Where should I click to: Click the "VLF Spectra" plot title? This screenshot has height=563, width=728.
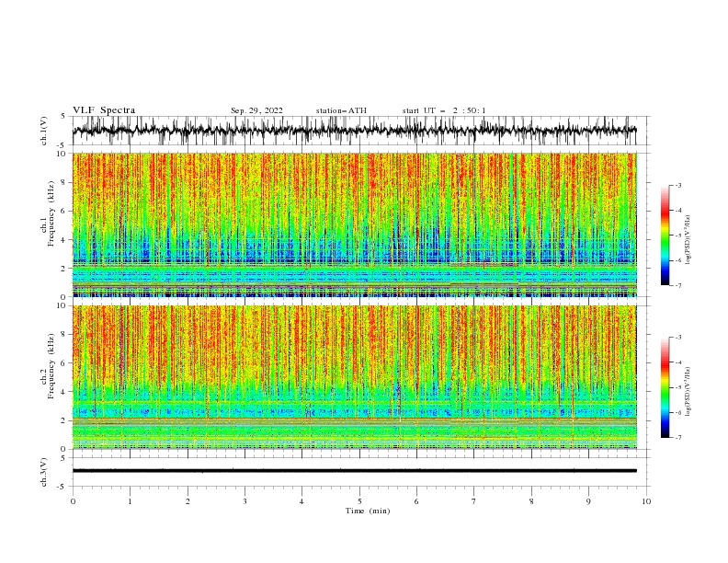(x=104, y=110)
